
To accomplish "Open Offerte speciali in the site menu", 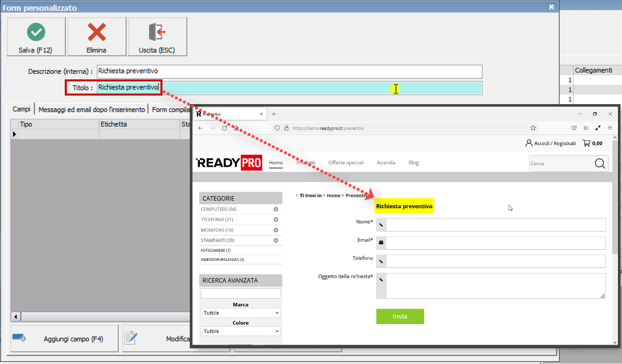I will [x=346, y=163].
